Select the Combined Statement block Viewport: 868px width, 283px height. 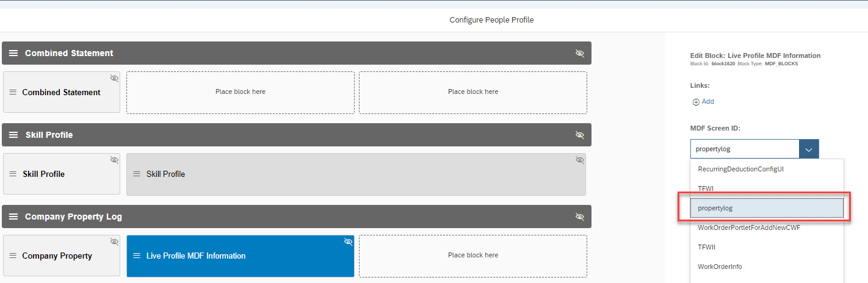(x=62, y=92)
